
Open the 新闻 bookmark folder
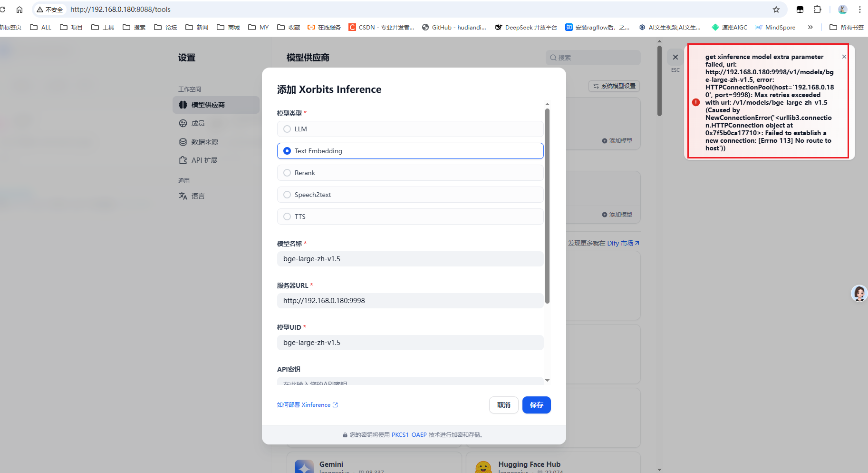coord(197,28)
